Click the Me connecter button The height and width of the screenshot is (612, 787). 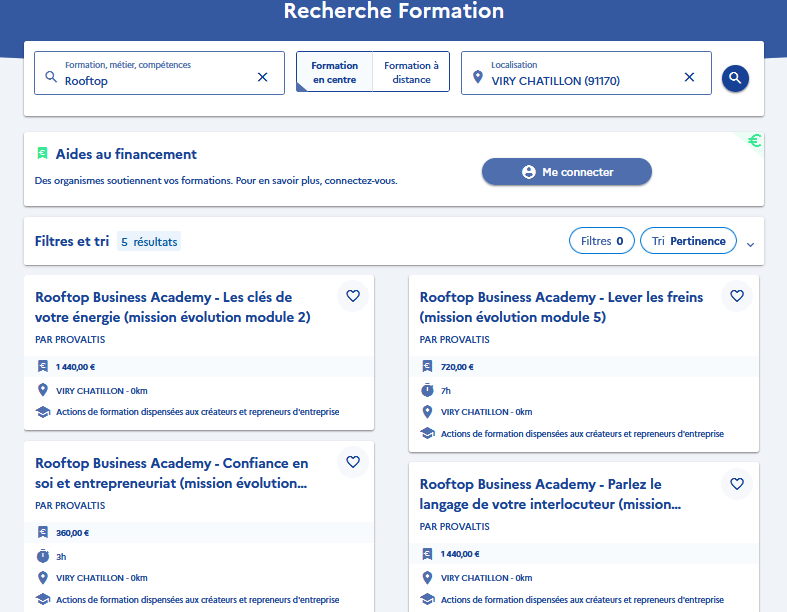pos(567,172)
